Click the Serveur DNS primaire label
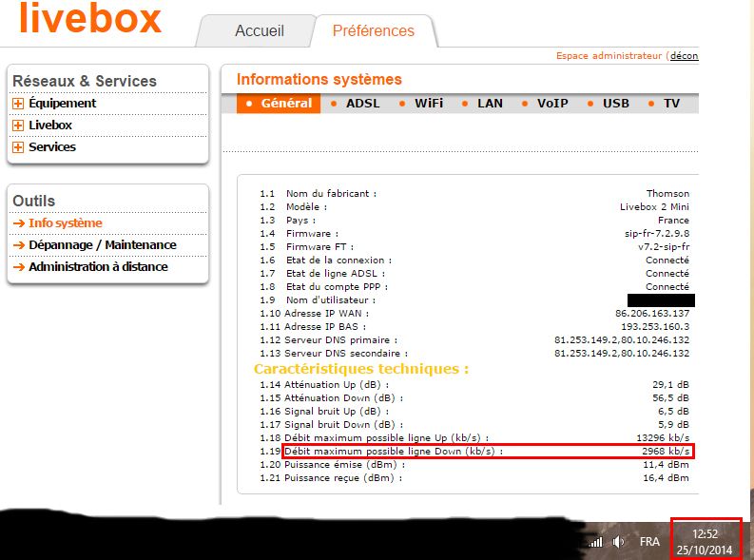 tap(341, 340)
